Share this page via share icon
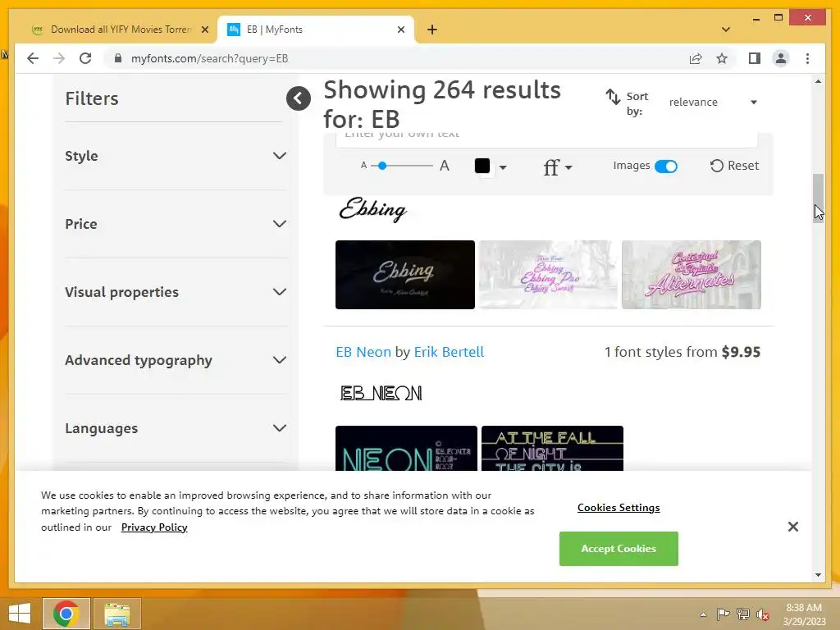840x630 pixels. (696, 58)
